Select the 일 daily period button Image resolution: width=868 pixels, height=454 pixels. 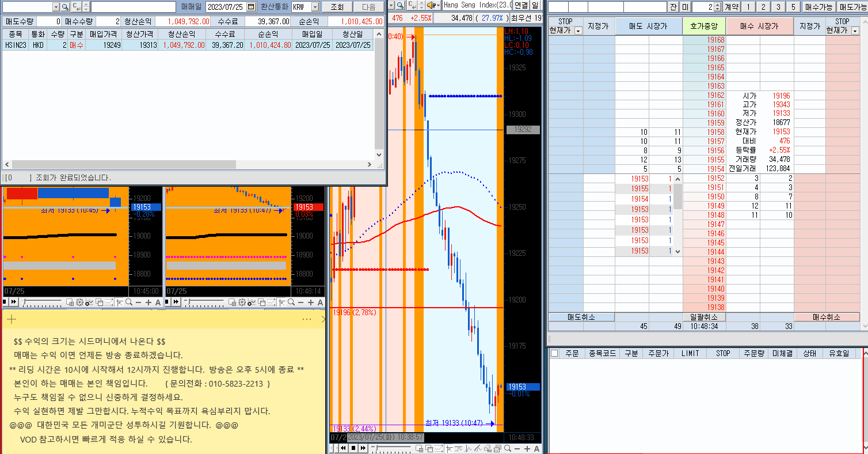[535, 5]
